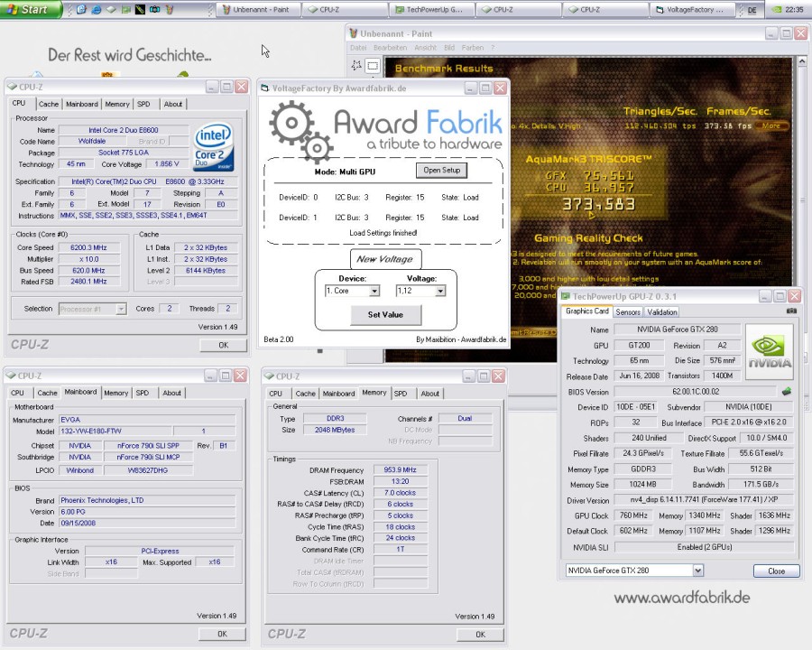Click the Set Value button

pos(386,315)
